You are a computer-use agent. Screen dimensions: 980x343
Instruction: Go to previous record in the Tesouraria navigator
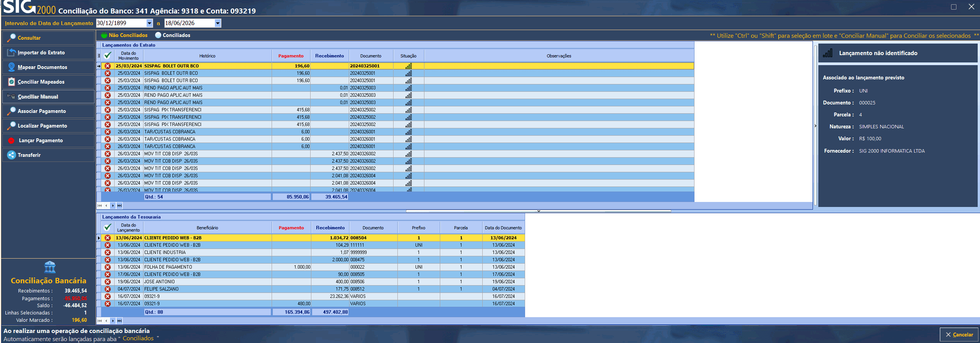click(106, 321)
